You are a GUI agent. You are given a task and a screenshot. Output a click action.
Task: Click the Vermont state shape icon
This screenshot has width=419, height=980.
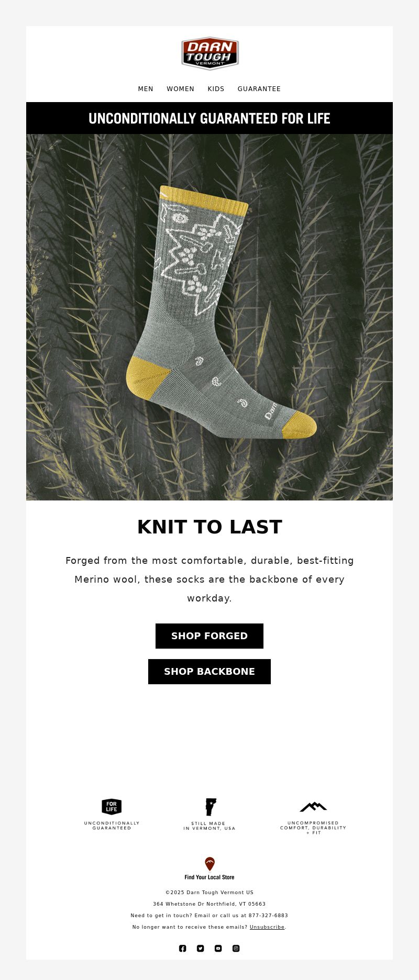pyautogui.click(x=211, y=807)
